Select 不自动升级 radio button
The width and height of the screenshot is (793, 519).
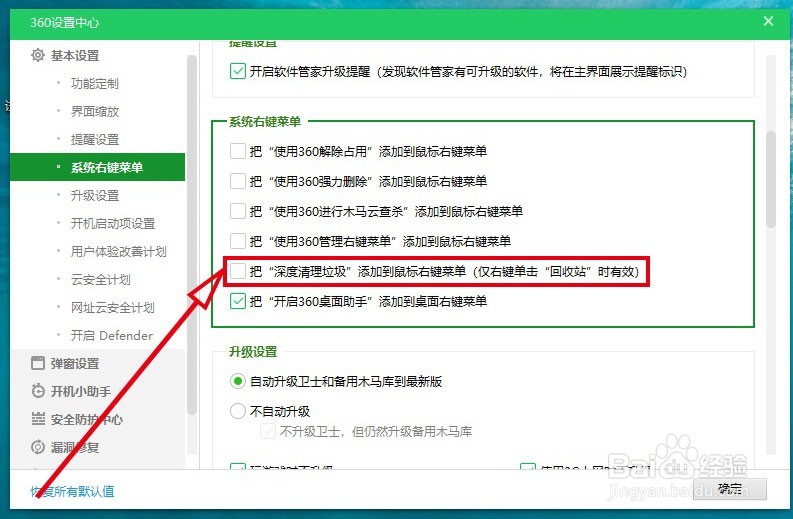[238, 411]
